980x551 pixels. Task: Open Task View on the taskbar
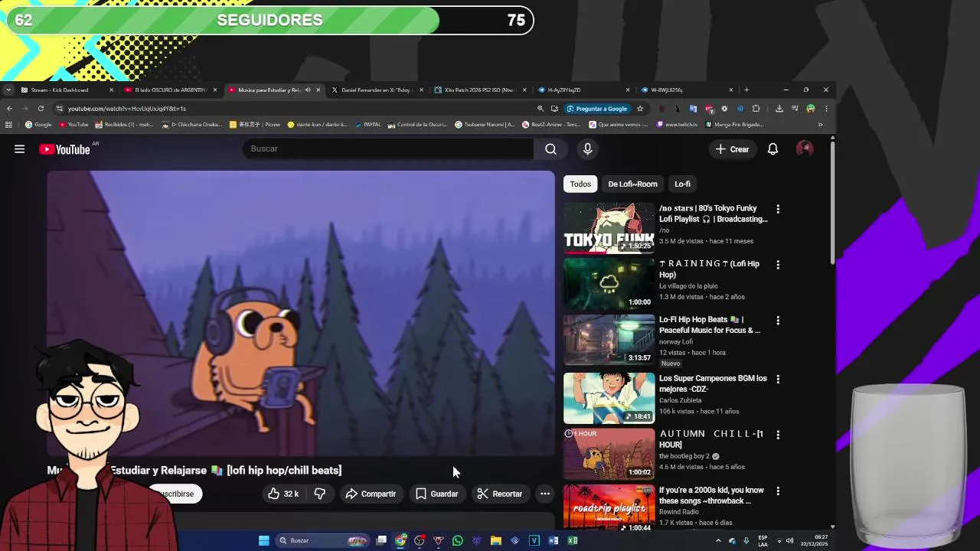[381, 540]
